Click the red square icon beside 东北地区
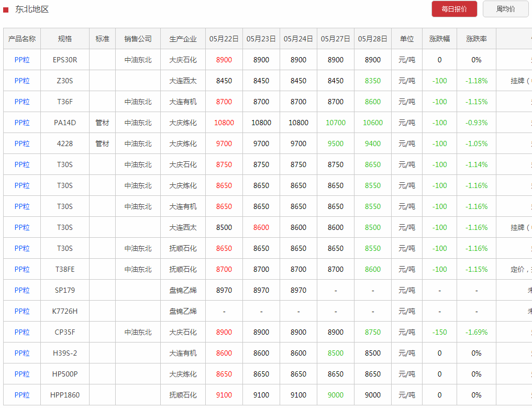Image resolution: width=532 pixels, height=408 pixels. pos(6,9)
